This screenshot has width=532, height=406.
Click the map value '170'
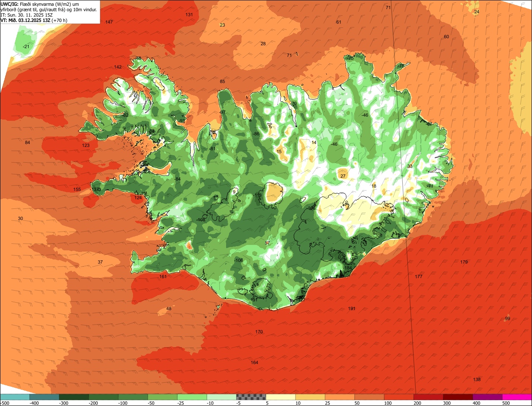259,332
